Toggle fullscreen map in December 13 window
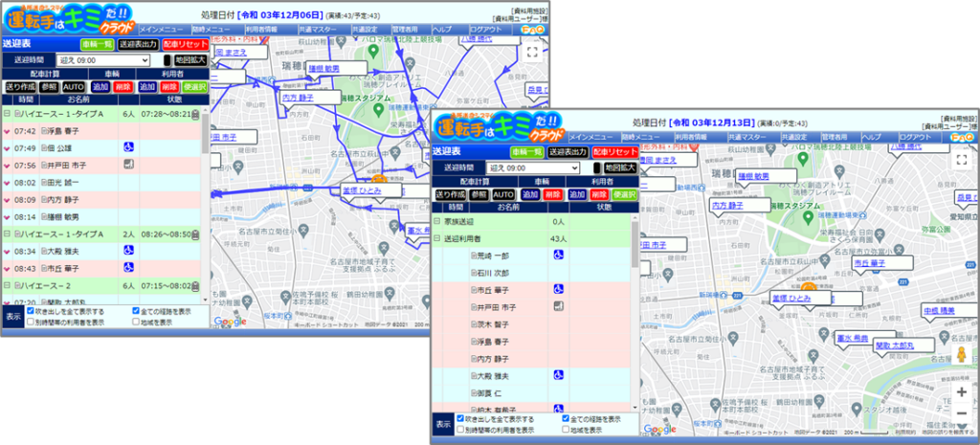Viewport: 980px width, 445px height. [961, 160]
